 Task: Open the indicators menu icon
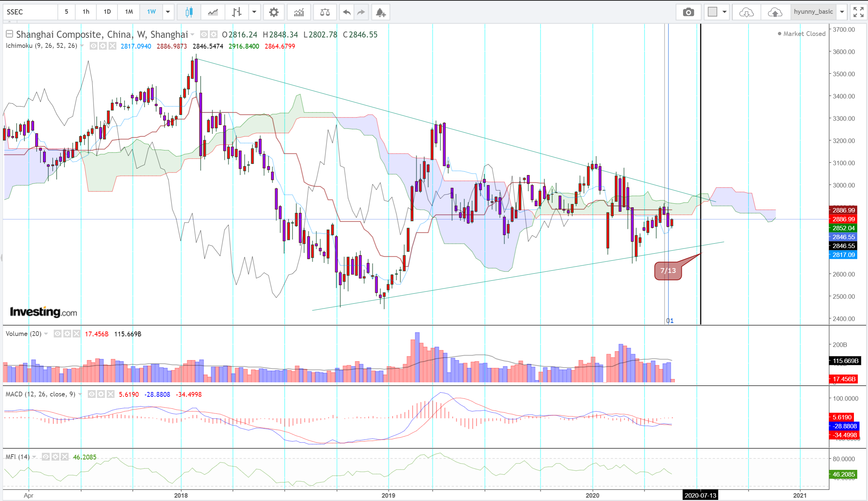click(299, 12)
